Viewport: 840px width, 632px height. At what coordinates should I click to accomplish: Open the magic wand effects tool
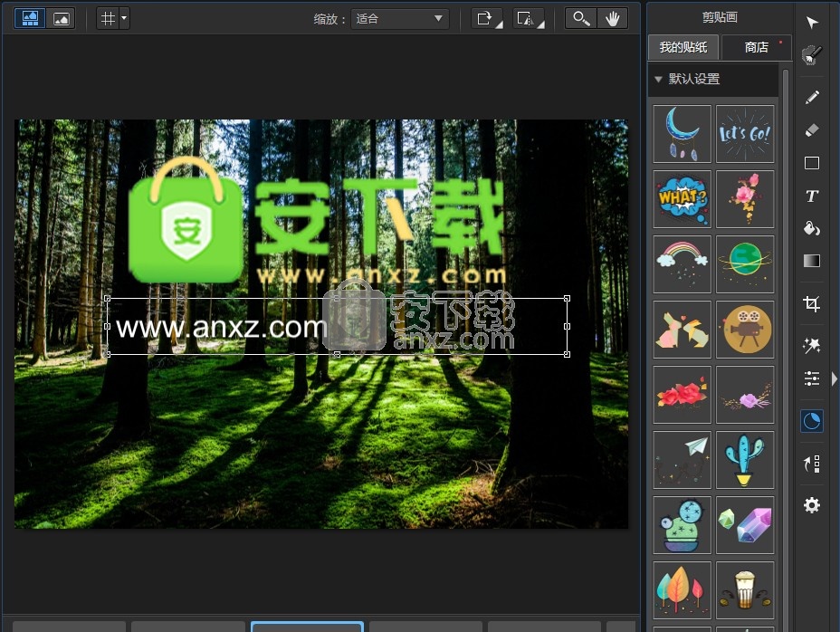(x=812, y=345)
